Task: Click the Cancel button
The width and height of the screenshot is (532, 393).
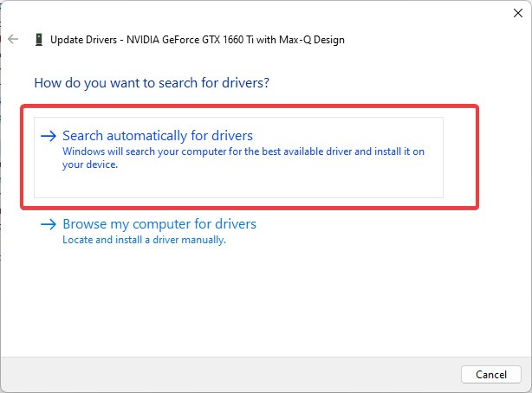Action: 491,374
